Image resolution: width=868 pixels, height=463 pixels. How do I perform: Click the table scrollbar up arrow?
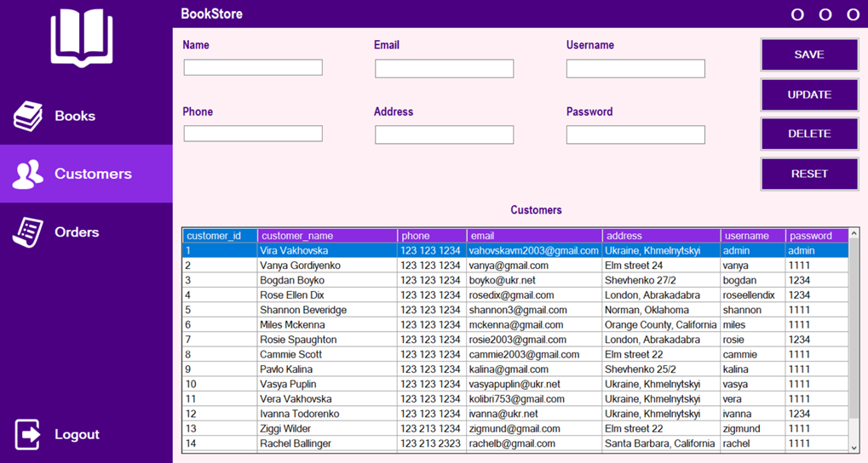pyautogui.click(x=854, y=234)
